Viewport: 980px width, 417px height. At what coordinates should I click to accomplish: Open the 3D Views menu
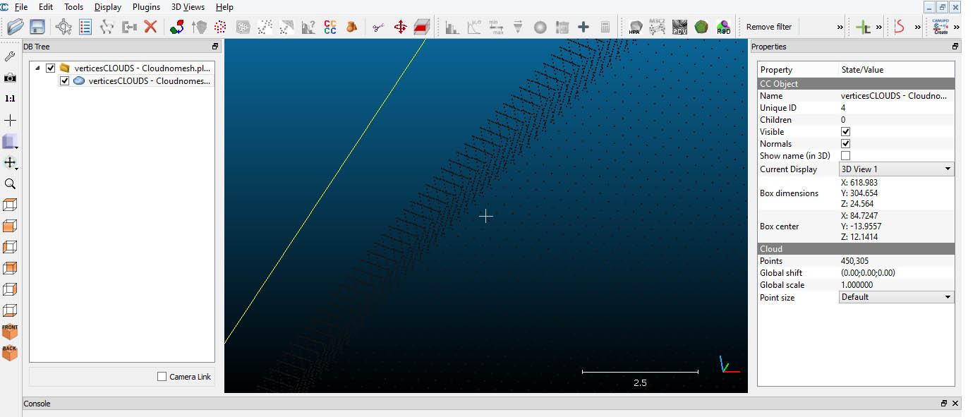pyautogui.click(x=188, y=7)
